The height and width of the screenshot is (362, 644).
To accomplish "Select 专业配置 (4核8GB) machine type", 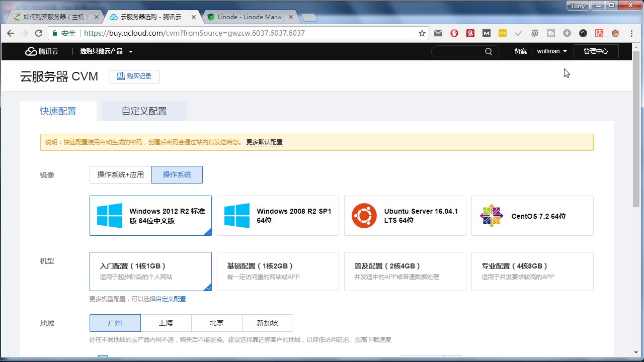I will point(532,271).
